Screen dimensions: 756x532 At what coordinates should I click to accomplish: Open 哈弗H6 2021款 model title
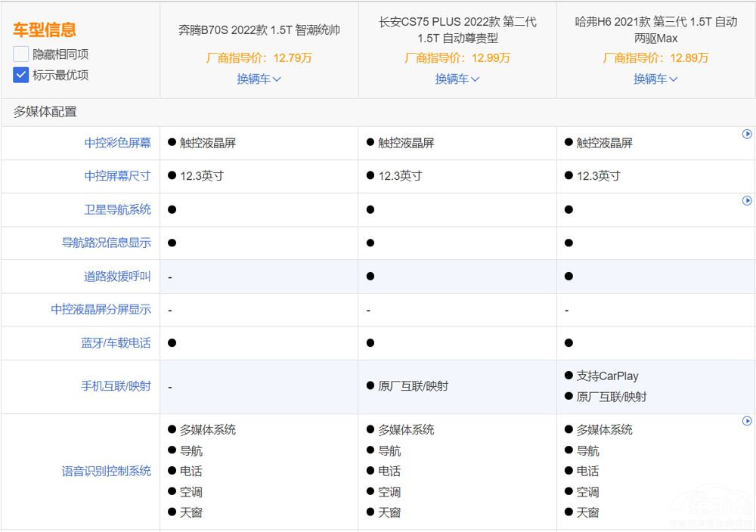(x=655, y=29)
